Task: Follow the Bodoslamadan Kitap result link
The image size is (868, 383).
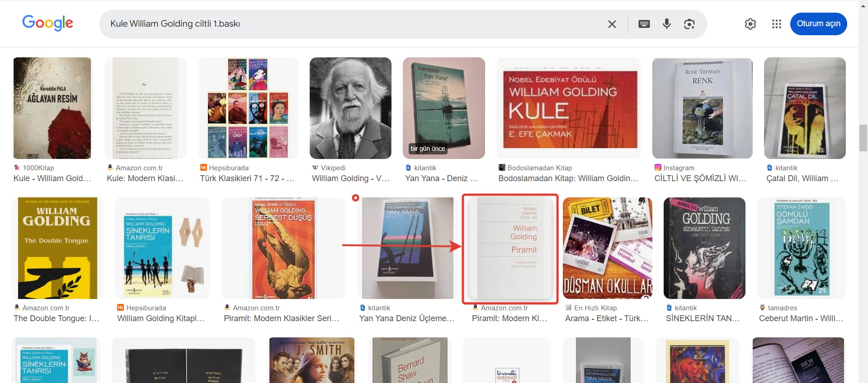Action: 568,178
